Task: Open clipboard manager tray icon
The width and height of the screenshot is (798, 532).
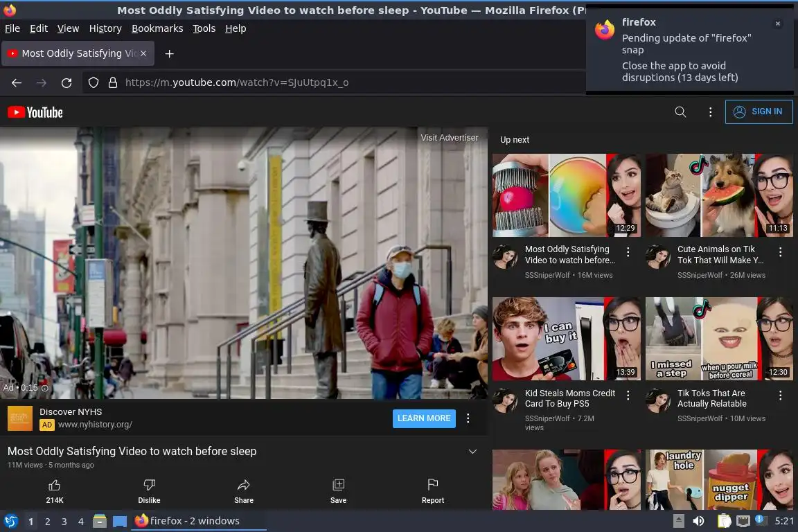Action: [x=724, y=522]
